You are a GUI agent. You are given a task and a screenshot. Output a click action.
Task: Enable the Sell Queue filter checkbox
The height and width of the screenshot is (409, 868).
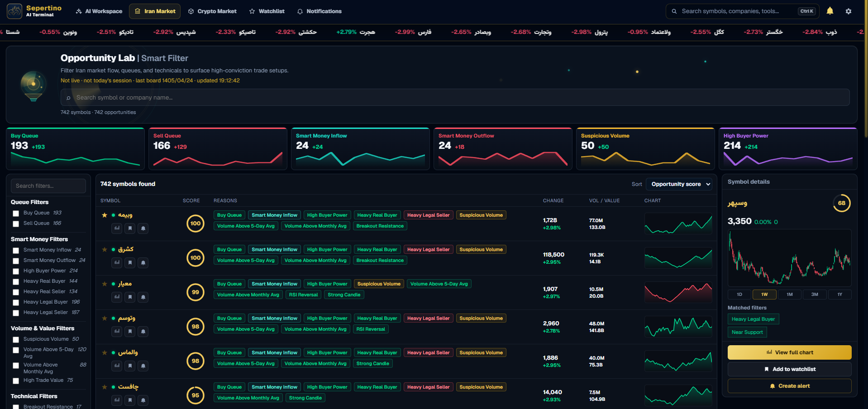[x=16, y=224]
